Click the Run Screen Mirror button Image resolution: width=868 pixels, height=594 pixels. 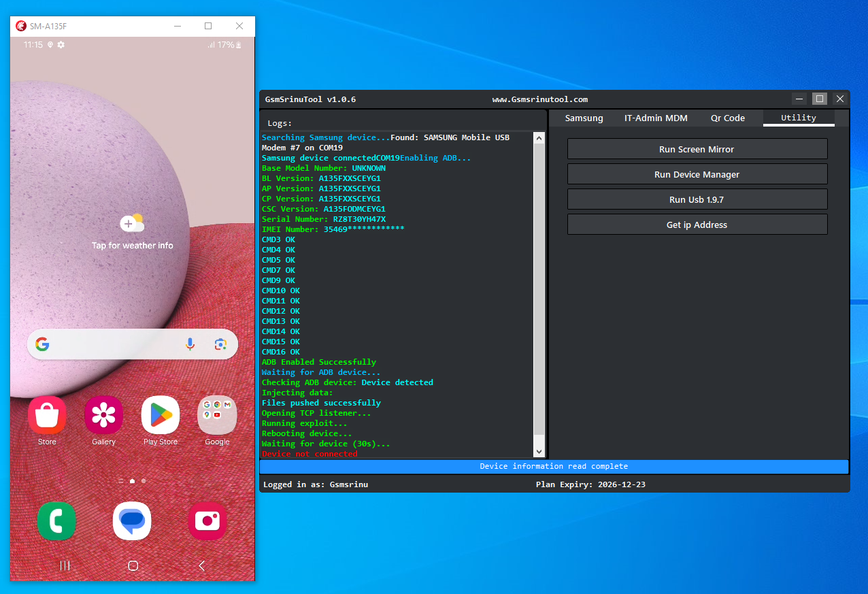[x=697, y=149]
